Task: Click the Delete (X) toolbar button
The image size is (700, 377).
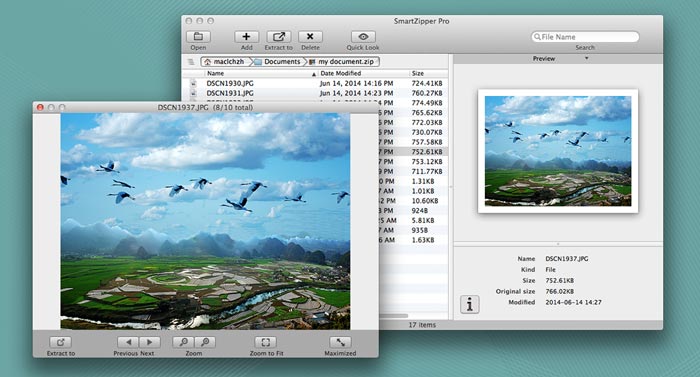Action: 310,37
